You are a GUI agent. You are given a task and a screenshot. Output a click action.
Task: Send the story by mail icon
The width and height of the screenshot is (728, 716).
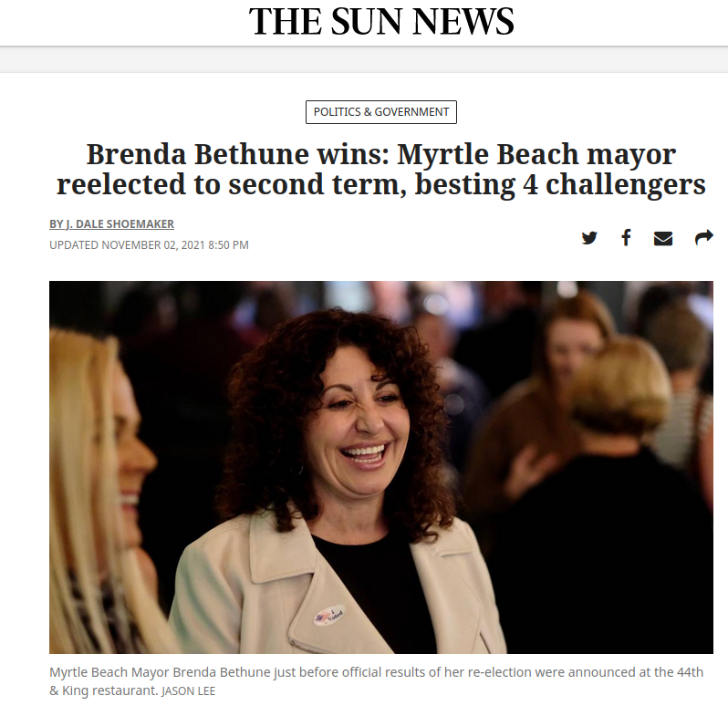pos(663,238)
